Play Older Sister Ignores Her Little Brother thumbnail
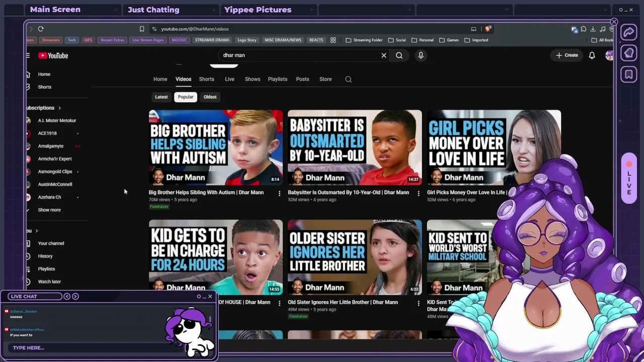 pos(355,257)
